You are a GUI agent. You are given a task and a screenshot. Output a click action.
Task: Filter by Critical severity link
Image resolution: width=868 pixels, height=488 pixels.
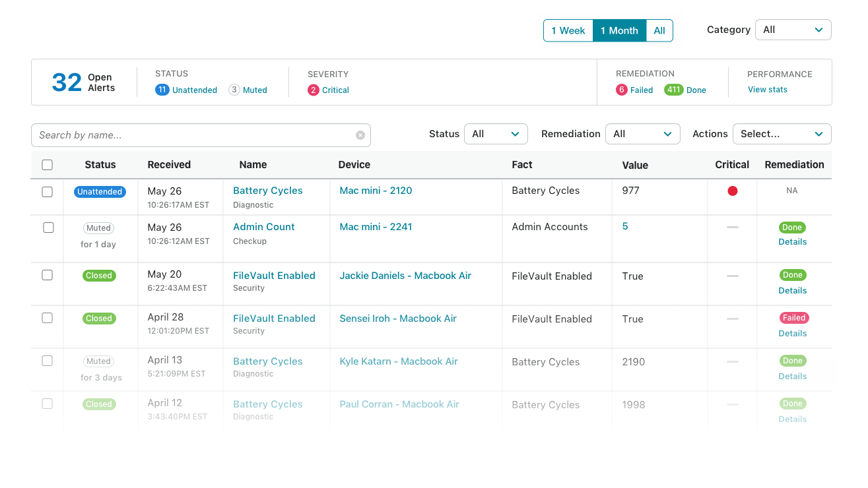335,90
